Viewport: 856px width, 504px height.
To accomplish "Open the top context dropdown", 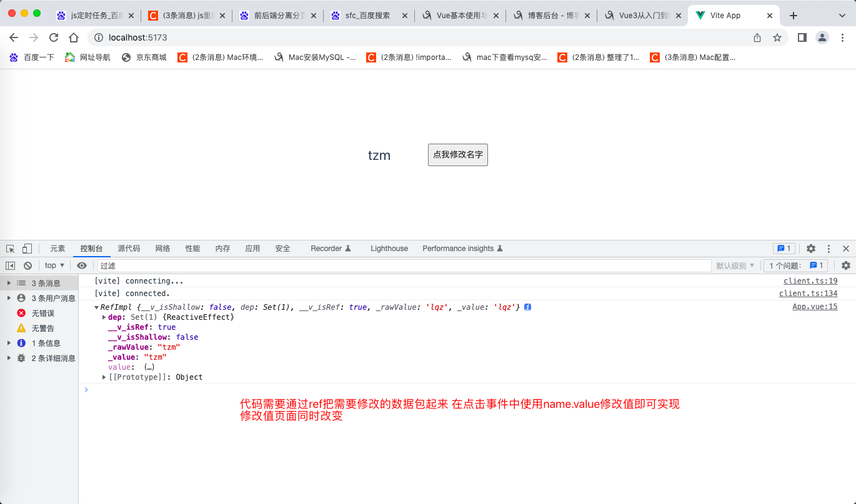I will click(55, 265).
